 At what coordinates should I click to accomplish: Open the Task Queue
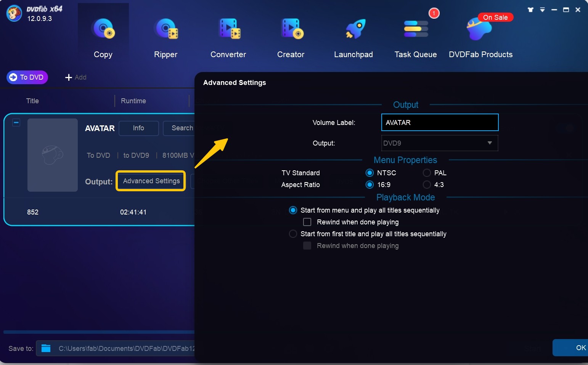click(x=416, y=30)
